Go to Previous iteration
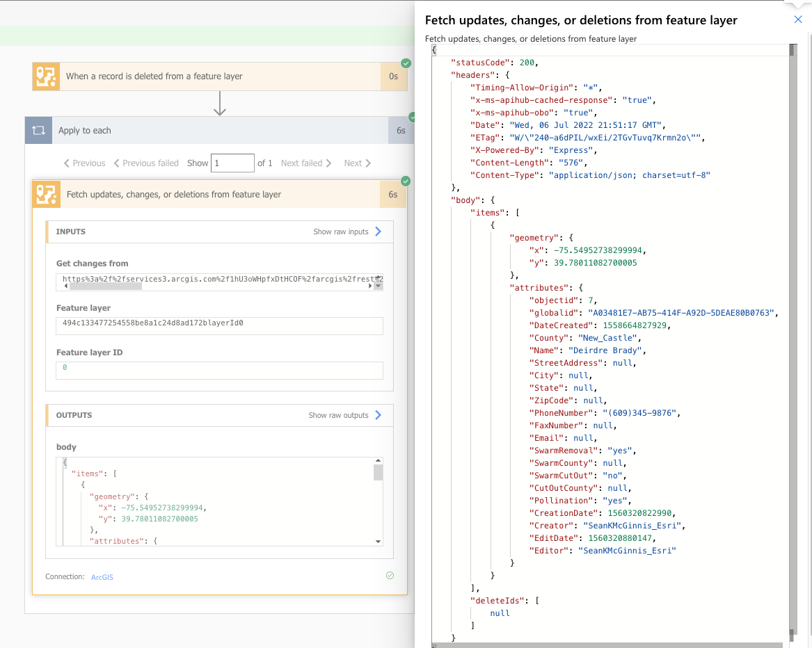The width and height of the screenshot is (812, 648). tap(84, 163)
